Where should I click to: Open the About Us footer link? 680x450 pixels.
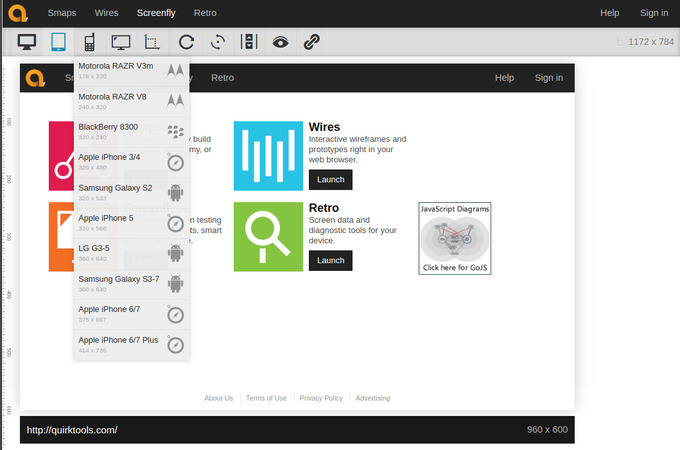pyautogui.click(x=219, y=398)
